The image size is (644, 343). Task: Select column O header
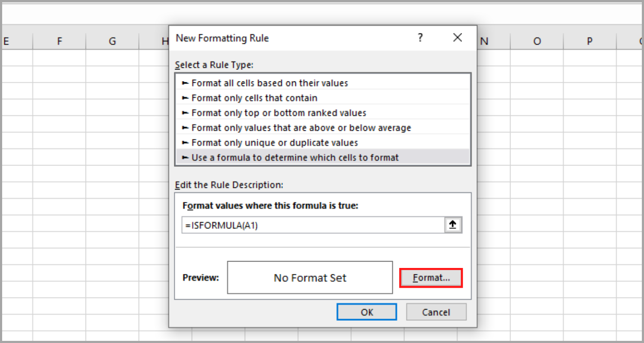click(537, 41)
